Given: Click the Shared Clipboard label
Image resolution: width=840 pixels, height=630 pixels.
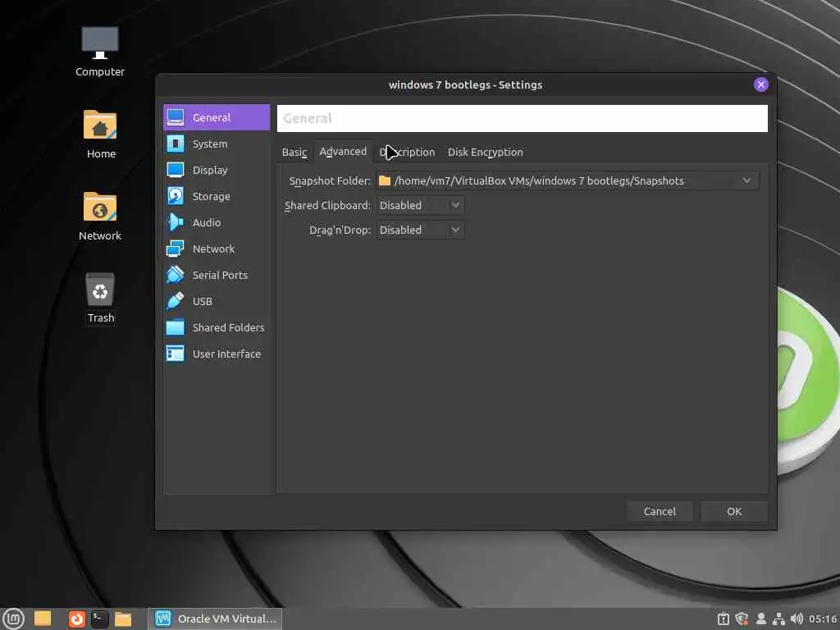Looking at the screenshot, I should (327, 205).
